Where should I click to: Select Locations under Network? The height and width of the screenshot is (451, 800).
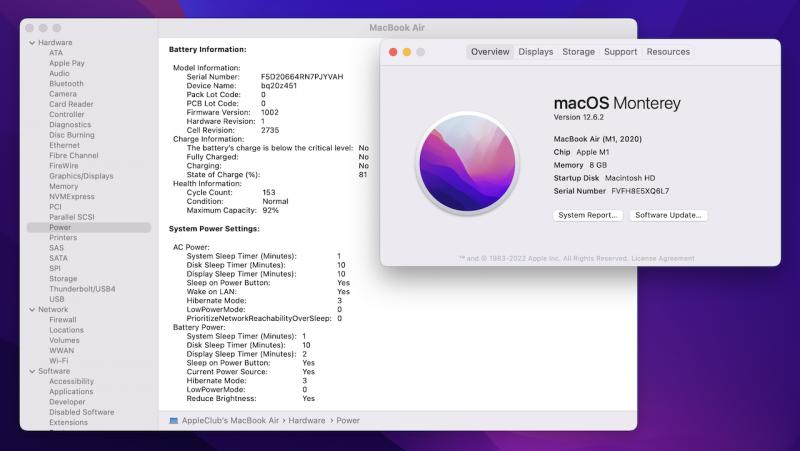[x=66, y=330]
